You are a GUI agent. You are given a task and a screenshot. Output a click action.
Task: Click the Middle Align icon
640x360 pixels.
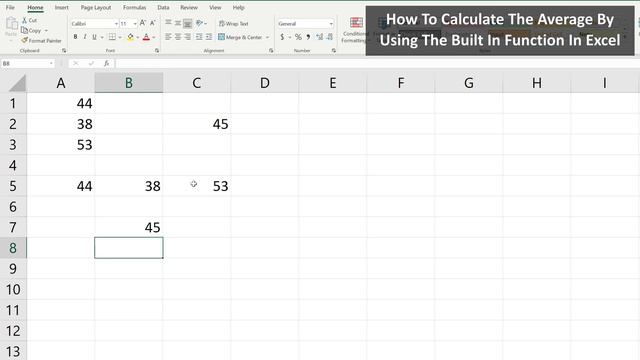(x=178, y=23)
